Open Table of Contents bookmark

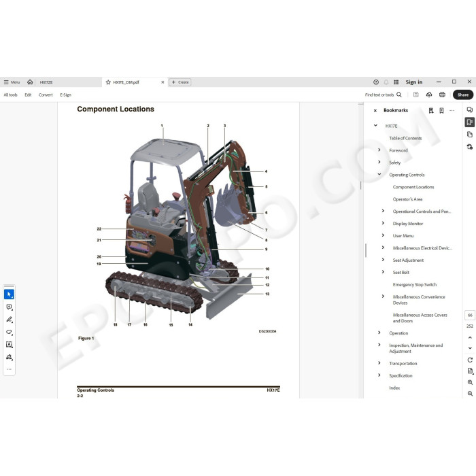pyautogui.click(x=405, y=138)
